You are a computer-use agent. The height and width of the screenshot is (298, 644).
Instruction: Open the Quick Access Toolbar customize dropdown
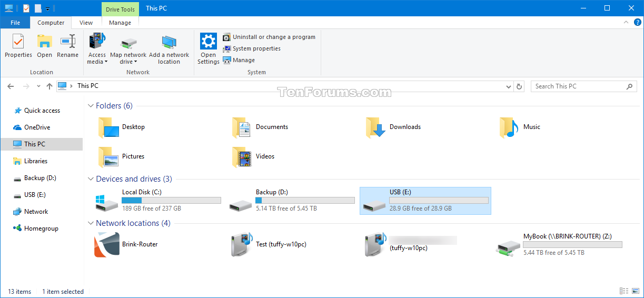tap(47, 8)
